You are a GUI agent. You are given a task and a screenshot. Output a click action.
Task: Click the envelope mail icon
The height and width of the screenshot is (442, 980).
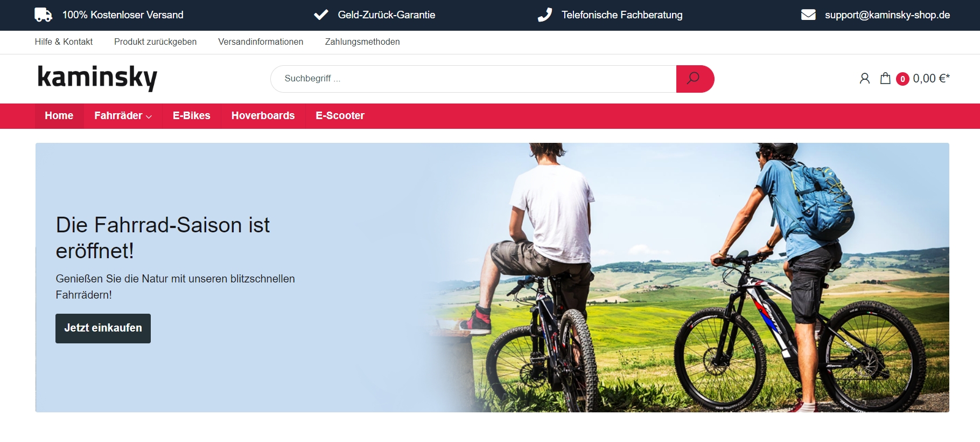click(x=808, y=15)
